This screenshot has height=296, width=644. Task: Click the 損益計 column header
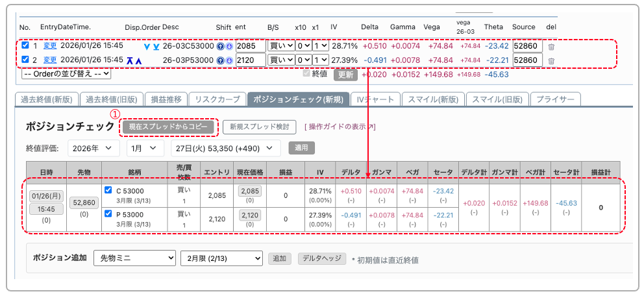pos(601,173)
